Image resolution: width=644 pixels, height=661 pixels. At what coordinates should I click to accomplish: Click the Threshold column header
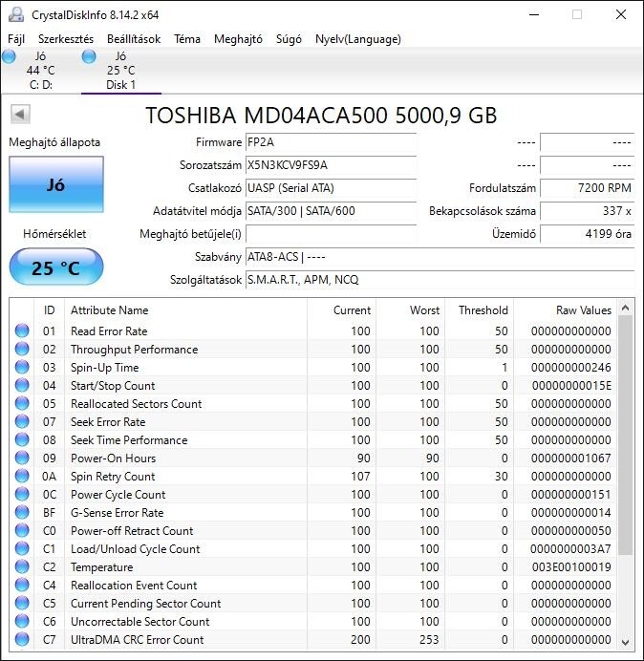(479, 310)
